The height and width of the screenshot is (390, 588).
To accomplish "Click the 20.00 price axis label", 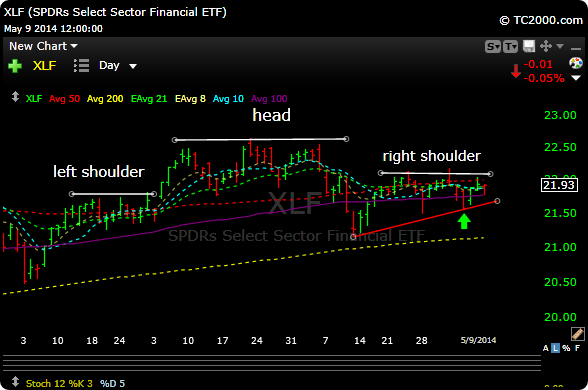I will click(x=560, y=317).
